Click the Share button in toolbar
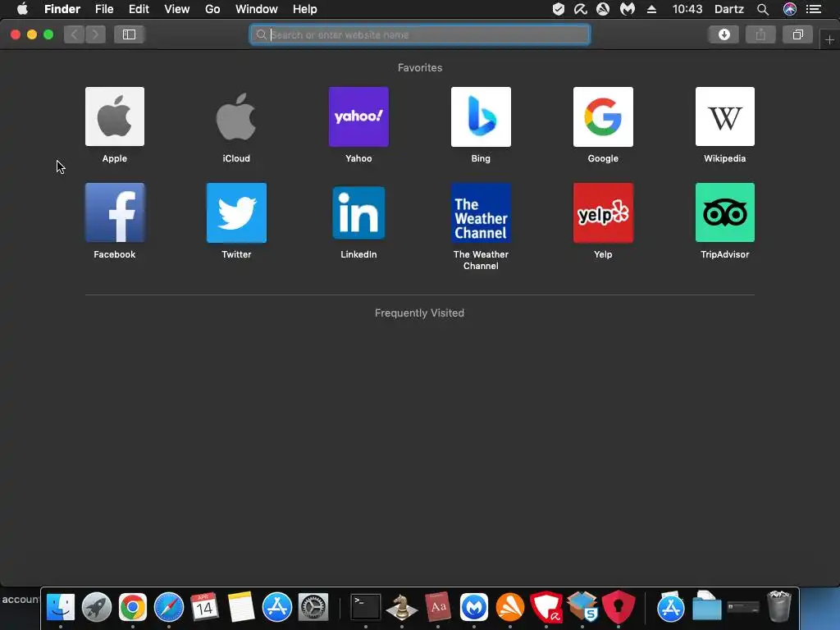This screenshot has width=840, height=630. (x=760, y=34)
